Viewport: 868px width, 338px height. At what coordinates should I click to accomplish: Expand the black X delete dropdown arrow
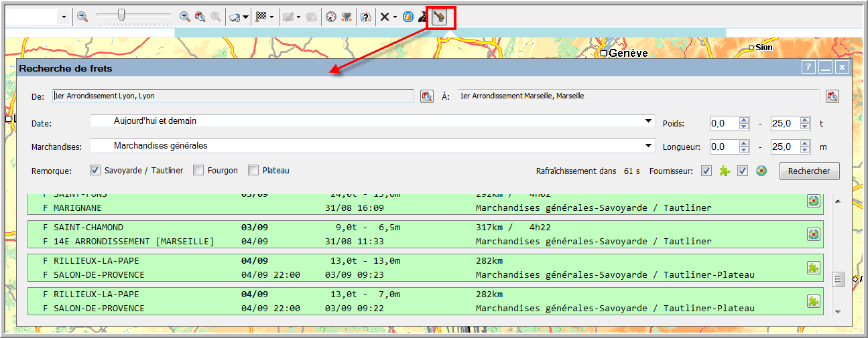pyautogui.click(x=395, y=17)
